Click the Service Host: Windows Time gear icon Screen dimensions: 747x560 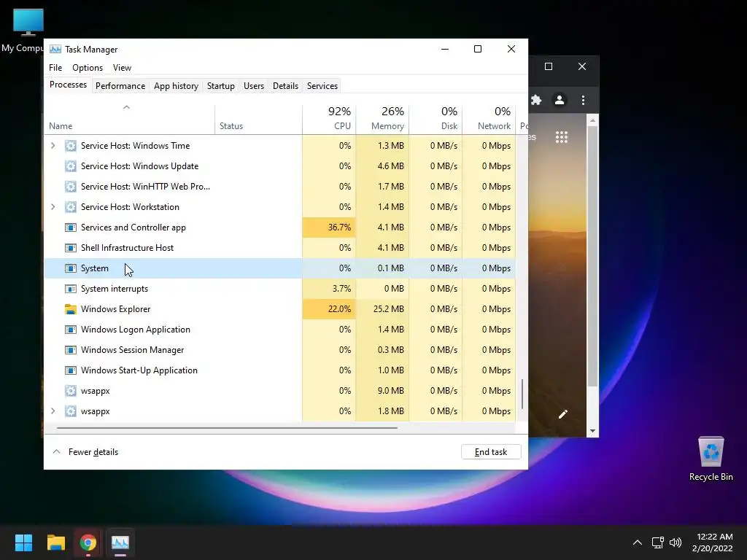pyautogui.click(x=71, y=146)
